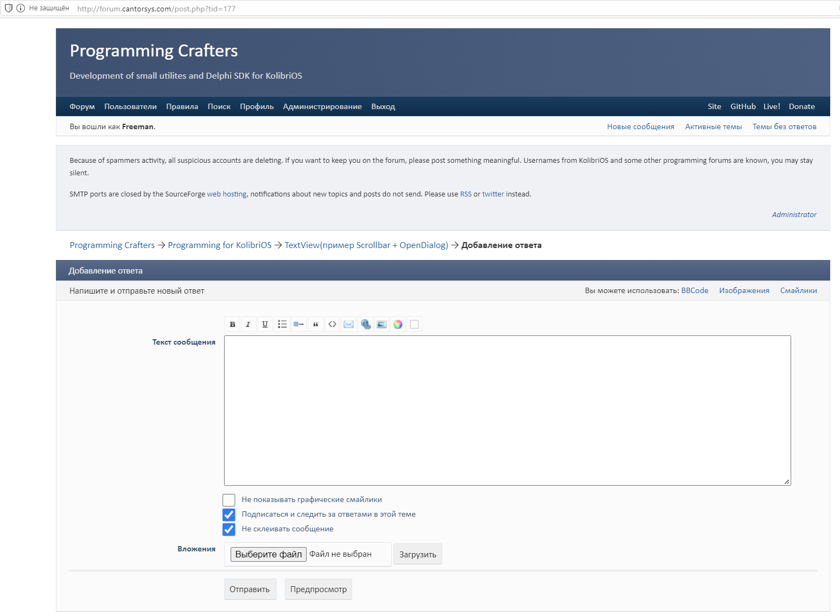Insert a hyperlink using the link icon
This screenshot has width=840, height=616.
coord(365,324)
